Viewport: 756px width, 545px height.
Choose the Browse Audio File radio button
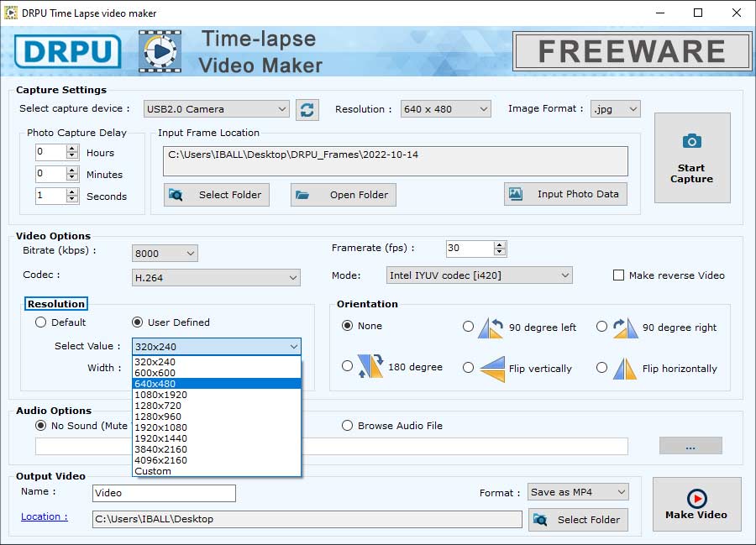[347, 426]
